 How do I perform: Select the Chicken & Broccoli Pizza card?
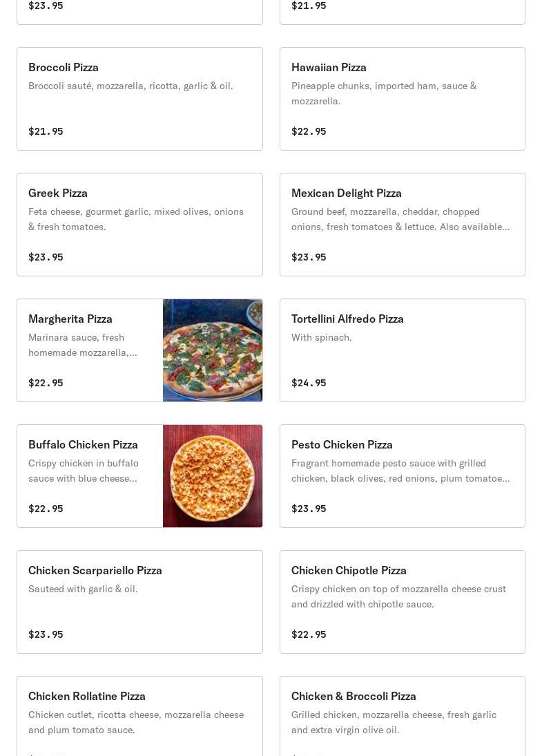(x=403, y=717)
